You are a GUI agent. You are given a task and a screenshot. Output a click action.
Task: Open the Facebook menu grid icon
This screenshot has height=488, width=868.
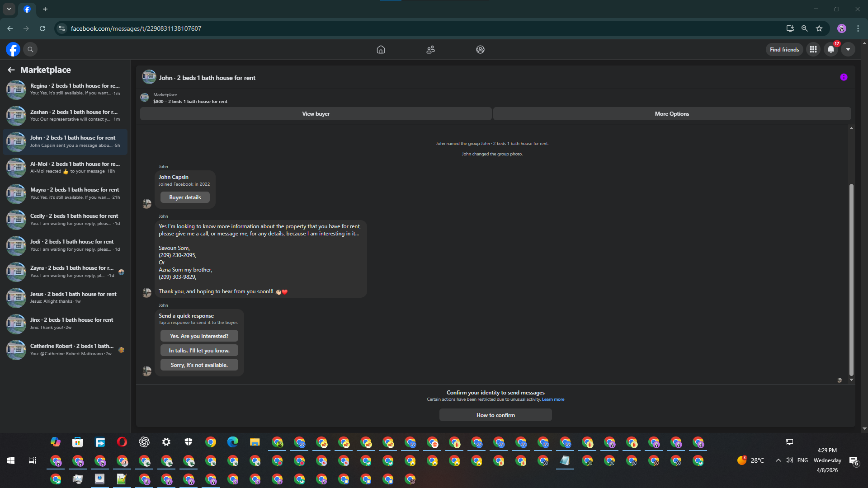coord(813,49)
